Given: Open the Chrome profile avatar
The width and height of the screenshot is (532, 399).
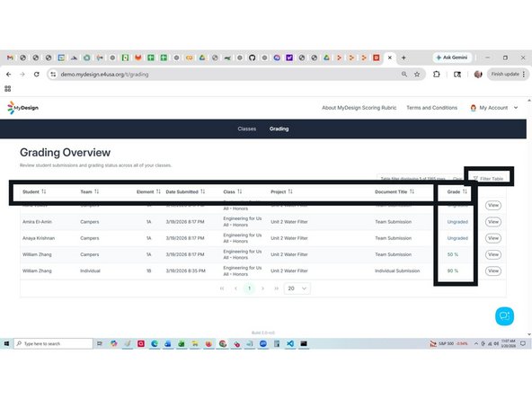Looking at the screenshot, I should [478, 74].
